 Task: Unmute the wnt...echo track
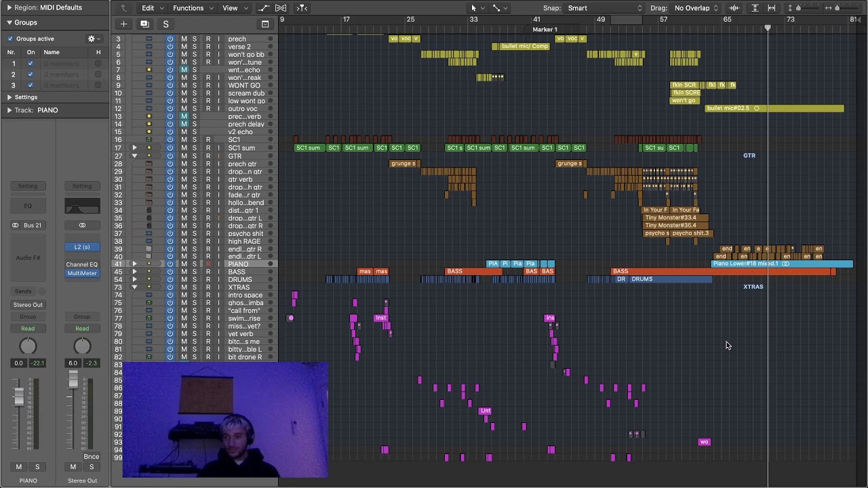coord(184,70)
